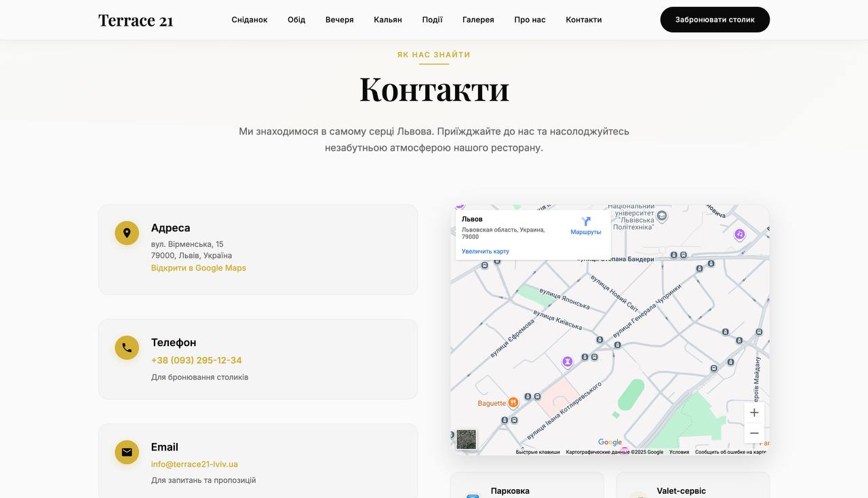Screen dimensions: 868x498
Task: Click the Valet-сервіс card title
Action: [x=681, y=491]
